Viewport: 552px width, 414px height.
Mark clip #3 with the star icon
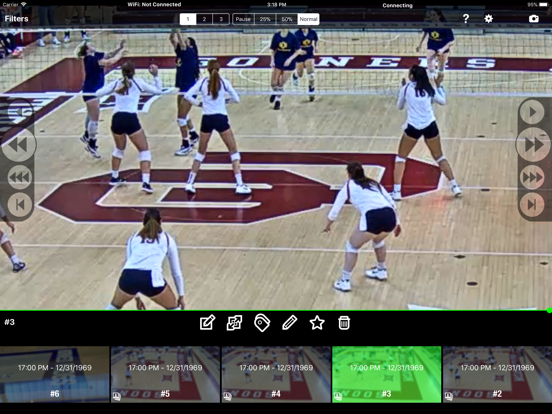coord(317,322)
